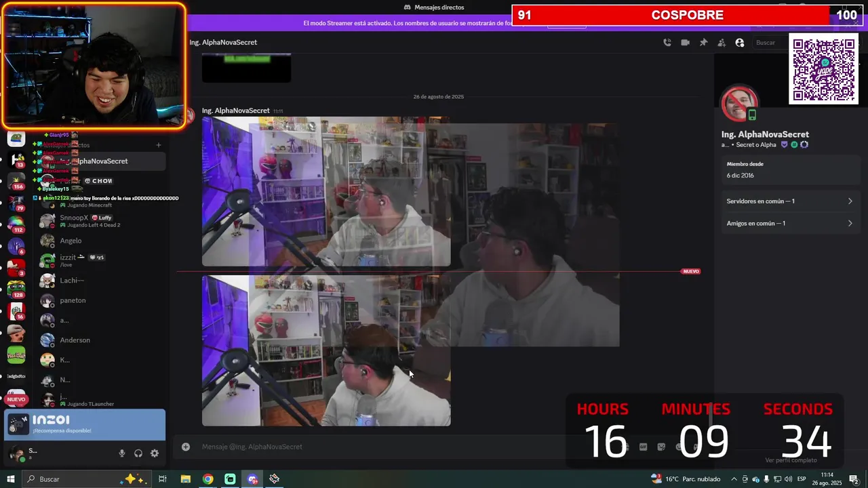The height and width of the screenshot is (488, 868).
Task: Click the Miembro desde 6 dic 2016 card
Action: coord(789,169)
